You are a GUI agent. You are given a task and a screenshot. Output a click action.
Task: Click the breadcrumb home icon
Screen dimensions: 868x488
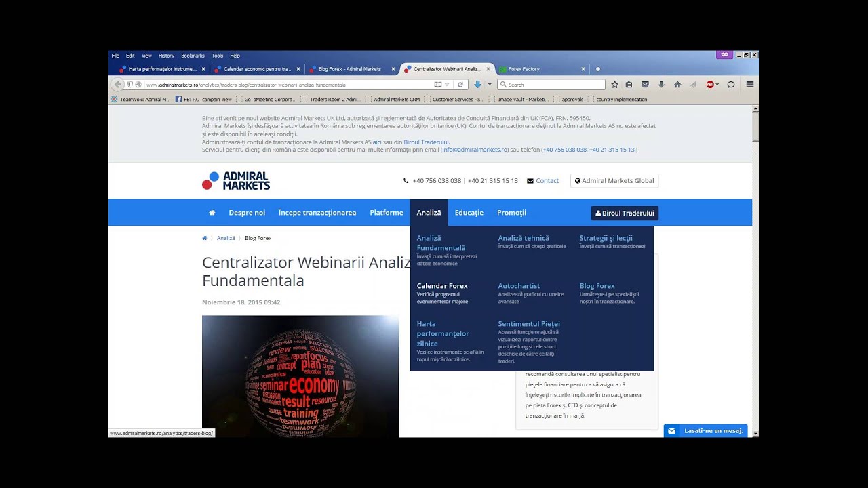tap(205, 238)
